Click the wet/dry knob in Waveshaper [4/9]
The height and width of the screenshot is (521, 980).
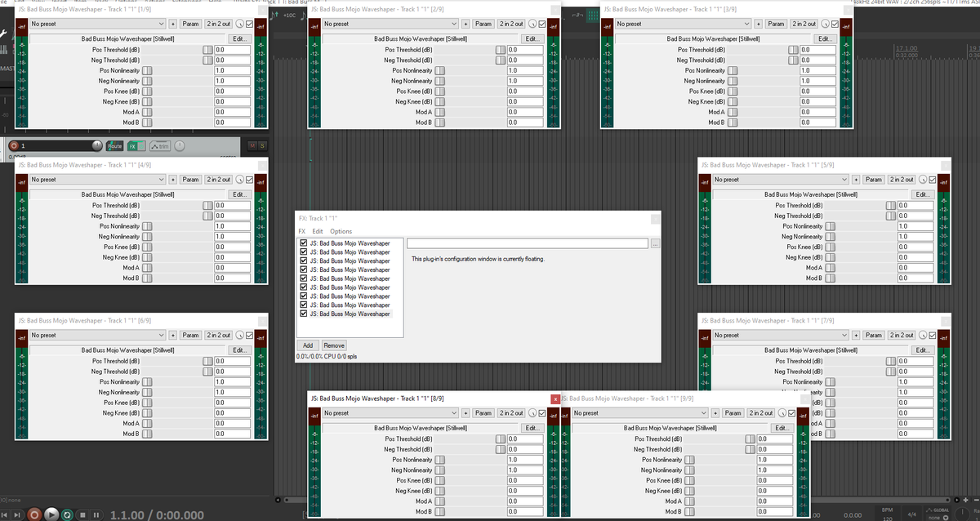238,179
